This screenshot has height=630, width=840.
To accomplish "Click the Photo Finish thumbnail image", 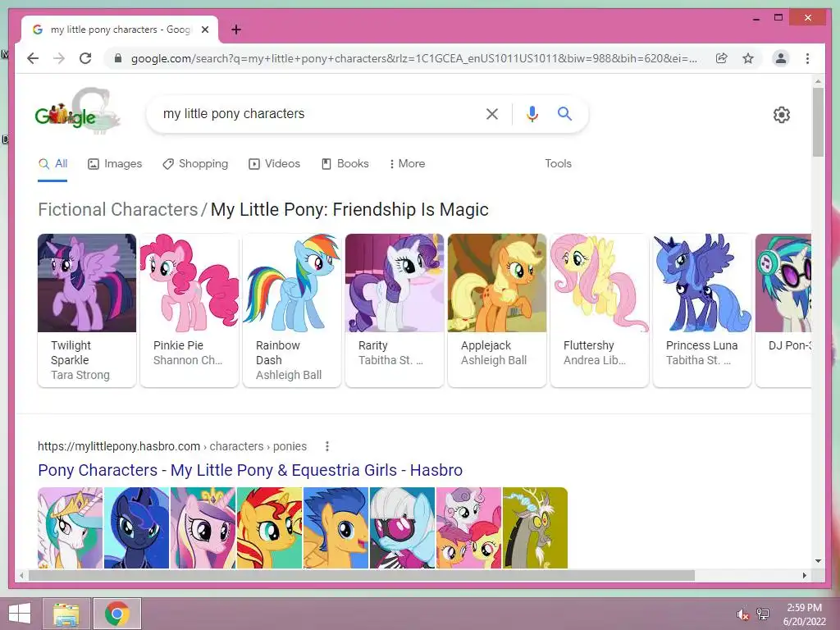I will (x=402, y=527).
